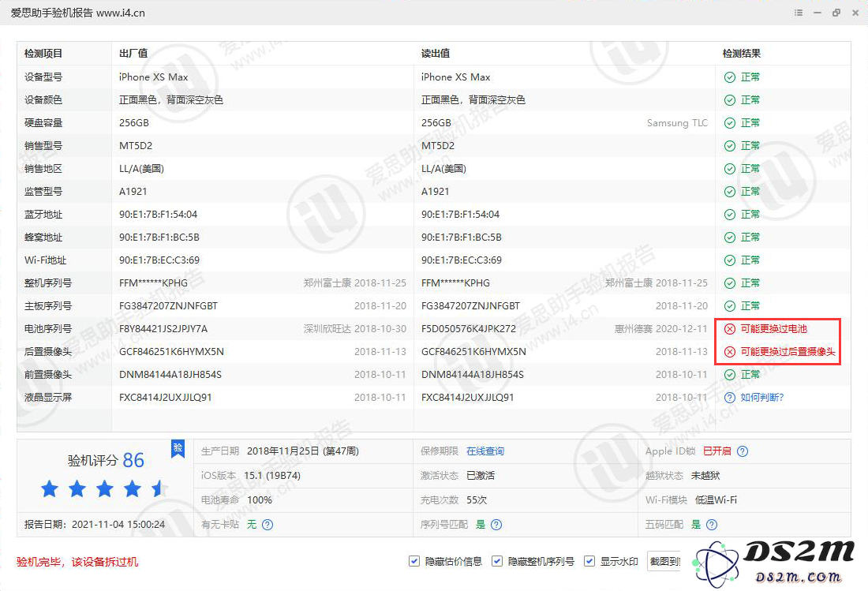
Task: Minimize the report window
Action: (x=817, y=12)
